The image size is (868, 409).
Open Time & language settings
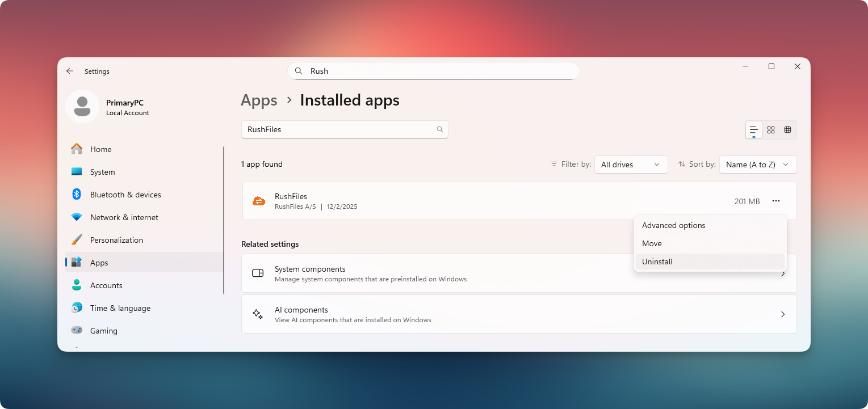tap(145, 308)
